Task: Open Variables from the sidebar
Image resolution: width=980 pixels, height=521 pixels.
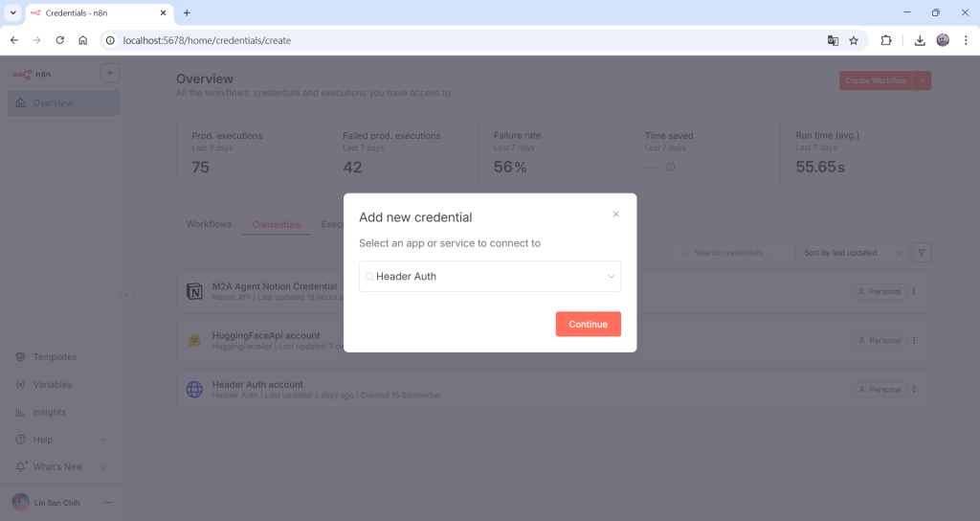Action: coord(53,385)
